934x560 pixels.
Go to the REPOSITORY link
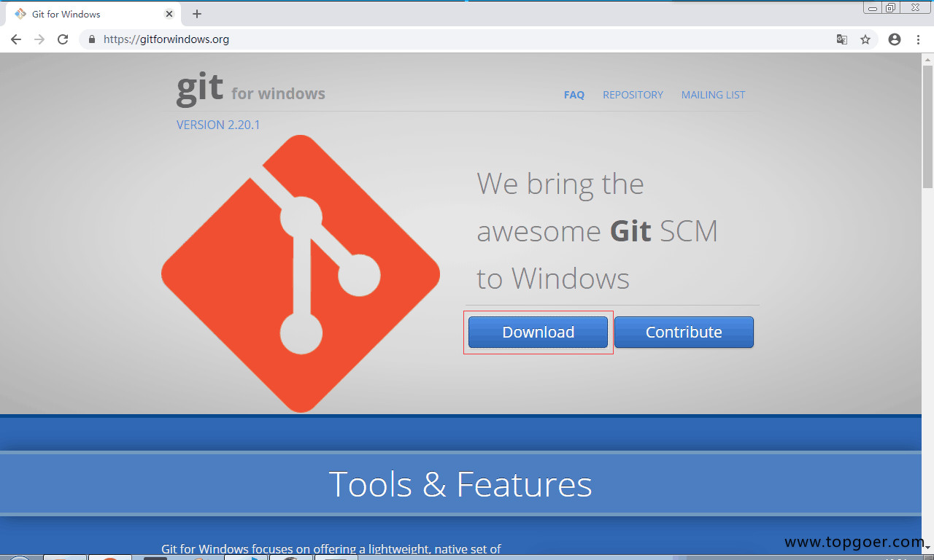point(633,95)
